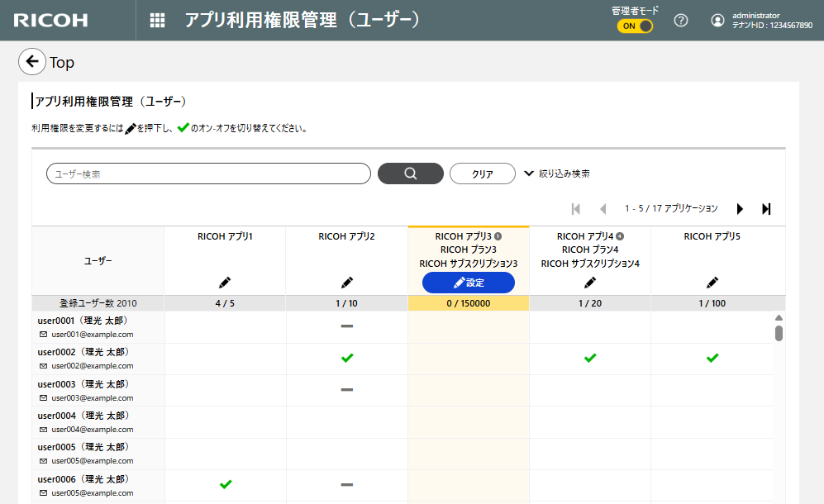Click the クリア button
This screenshot has height=504, width=824.
point(482,174)
